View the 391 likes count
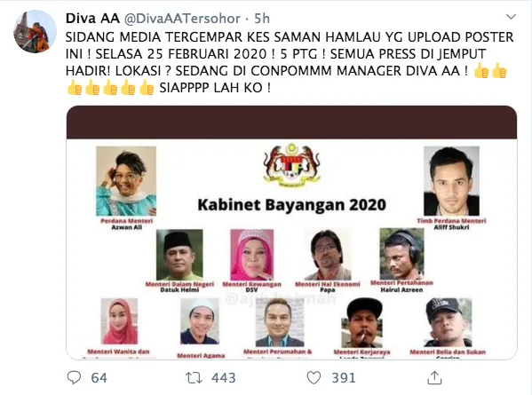This screenshot has height=395, width=532. pos(344,378)
